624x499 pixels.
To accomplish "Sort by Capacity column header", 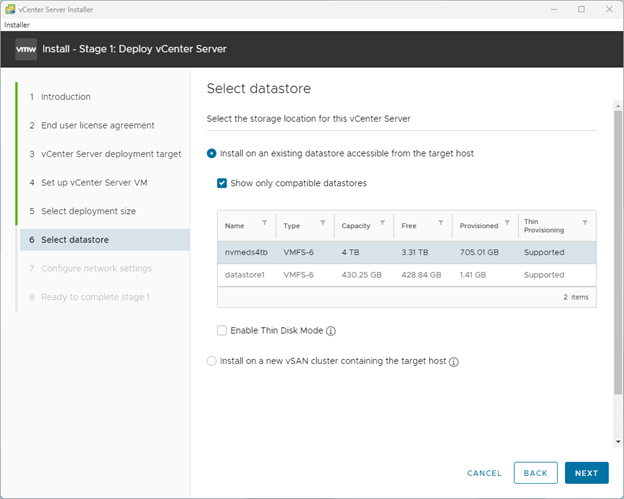I will [x=356, y=226].
